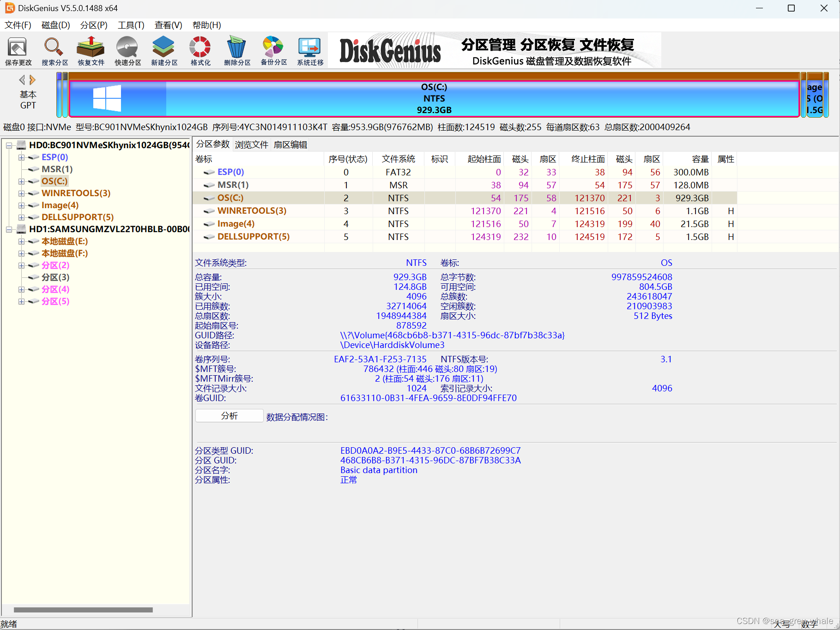Click the right arrow navigation icon
Image resolution: width=840 pixels, height=630 pixels.
click(33, 79)
